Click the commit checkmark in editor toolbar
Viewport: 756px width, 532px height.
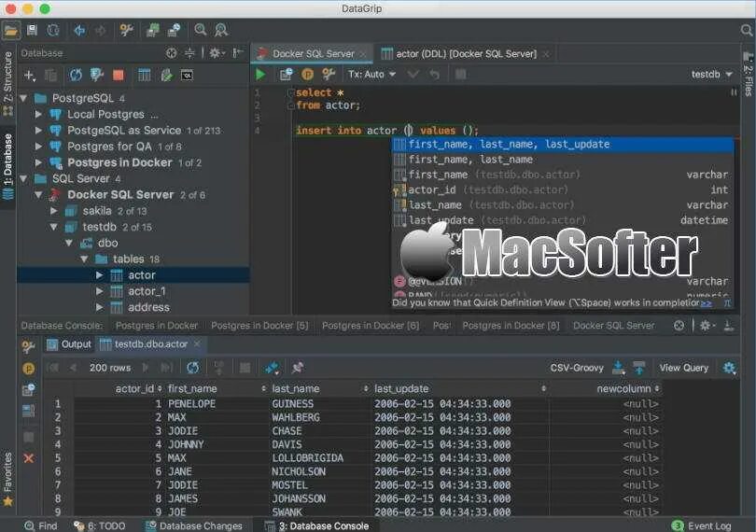point(413,75)
